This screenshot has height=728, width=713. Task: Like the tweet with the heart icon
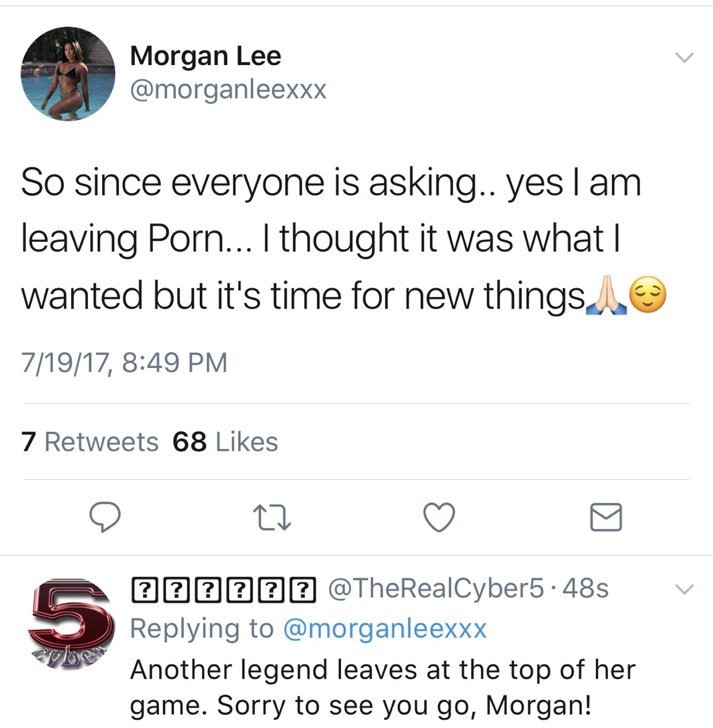click(439, 517)
